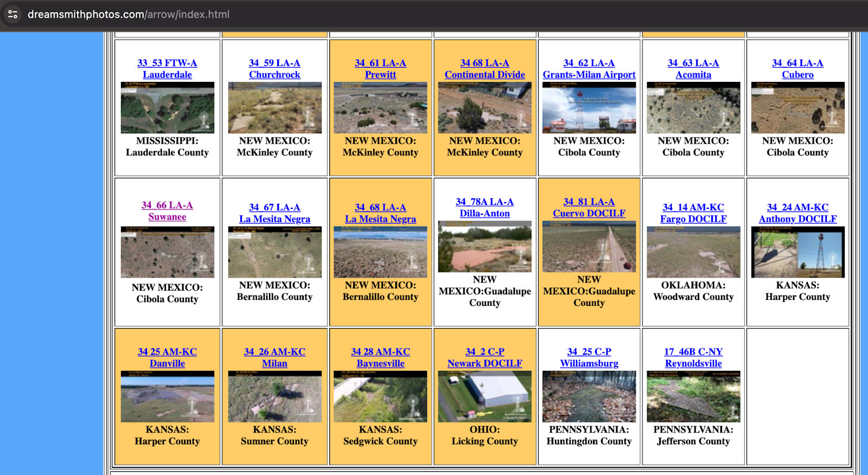Select PENNSYLVANIA: Jefferson County caption text

tap(693, 435)
